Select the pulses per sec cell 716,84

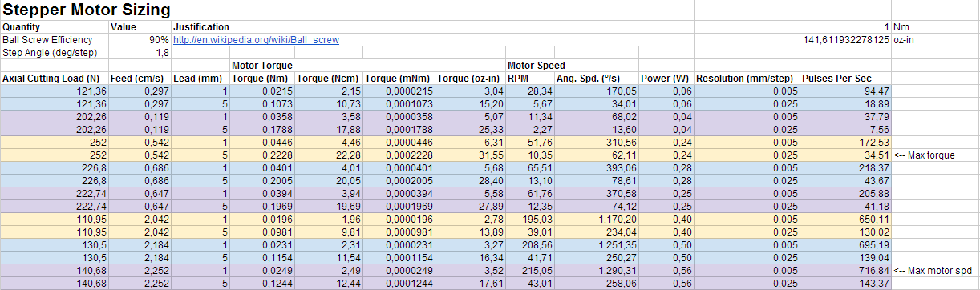(x=845, y=270)
